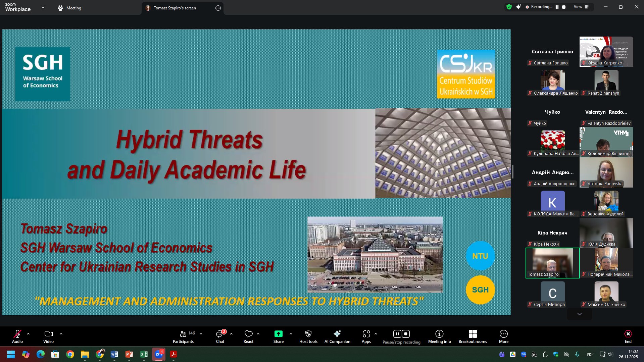The image size is (644, 362).
Task: Click the AI Companion sparkle in title bar
Action: coord(518,7)
